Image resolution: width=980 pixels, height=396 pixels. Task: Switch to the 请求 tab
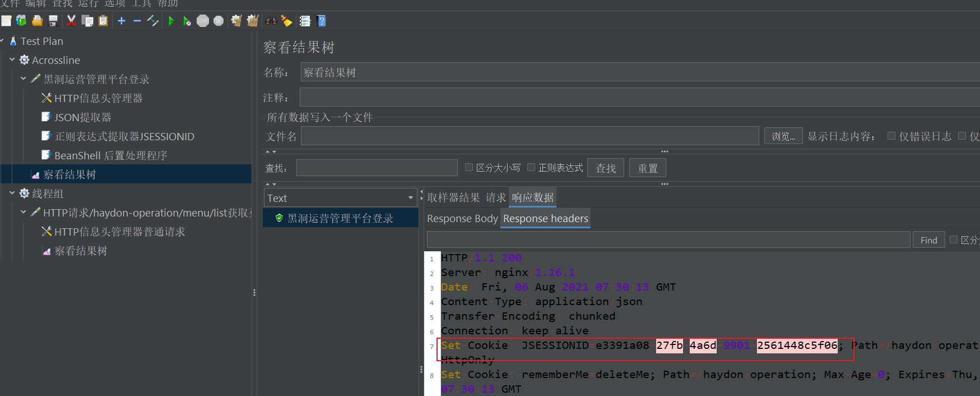(496, 197)
